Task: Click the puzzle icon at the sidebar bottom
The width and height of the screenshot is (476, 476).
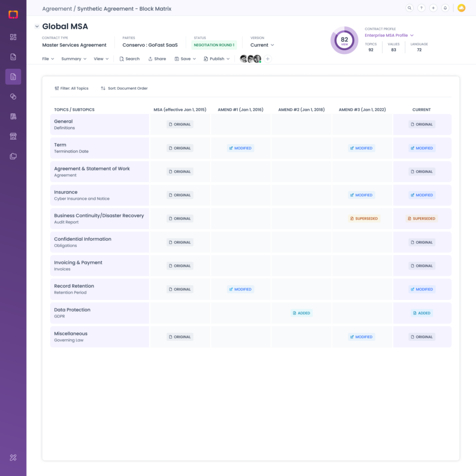Action: click(x=13, y=457)
